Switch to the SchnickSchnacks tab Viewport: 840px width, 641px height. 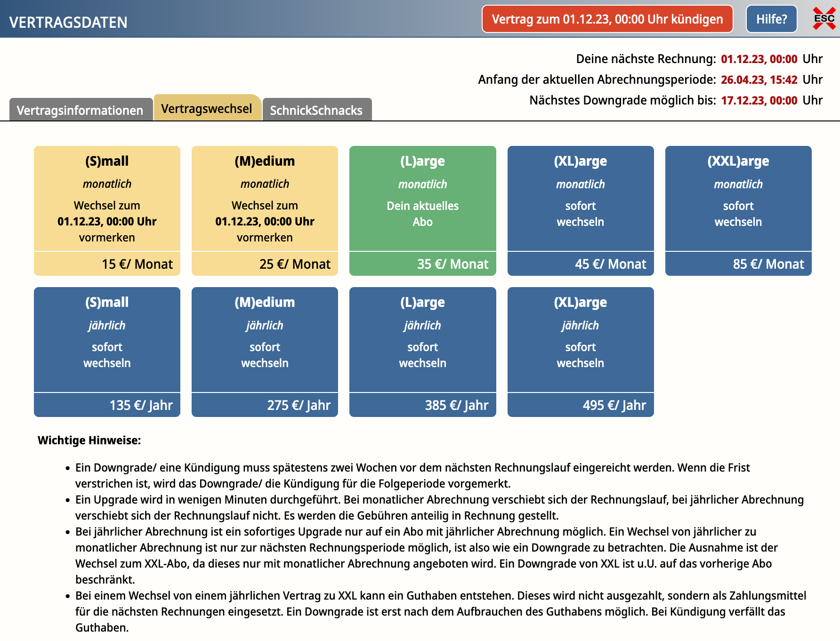point(316,110)
